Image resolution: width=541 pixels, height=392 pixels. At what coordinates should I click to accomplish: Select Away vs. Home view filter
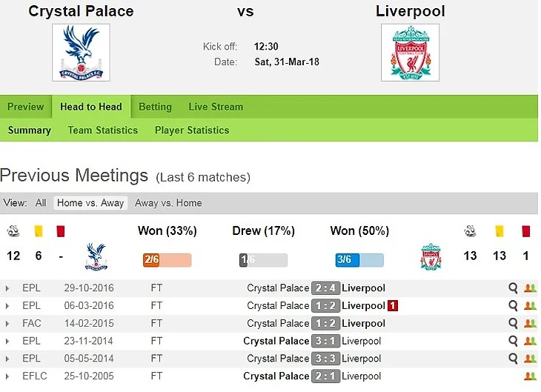168,203
